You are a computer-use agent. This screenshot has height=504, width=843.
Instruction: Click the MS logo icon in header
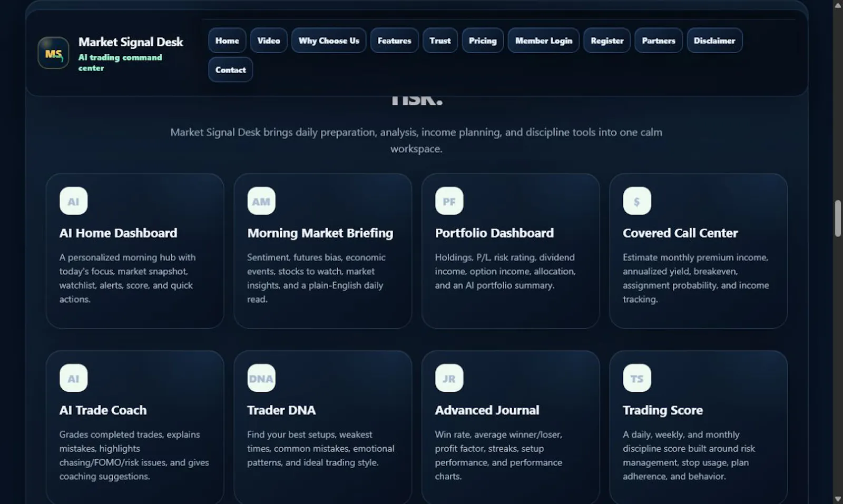tap(53, 53)
